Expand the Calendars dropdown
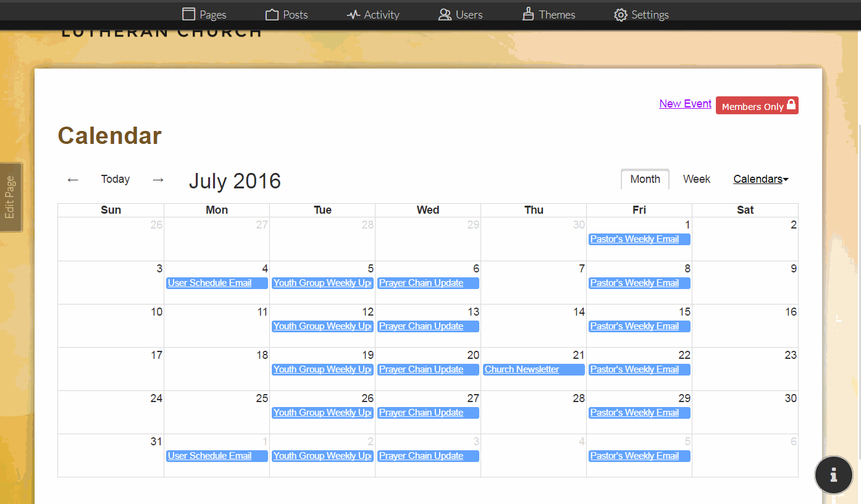The image size is (861, 504). [760, 179]
